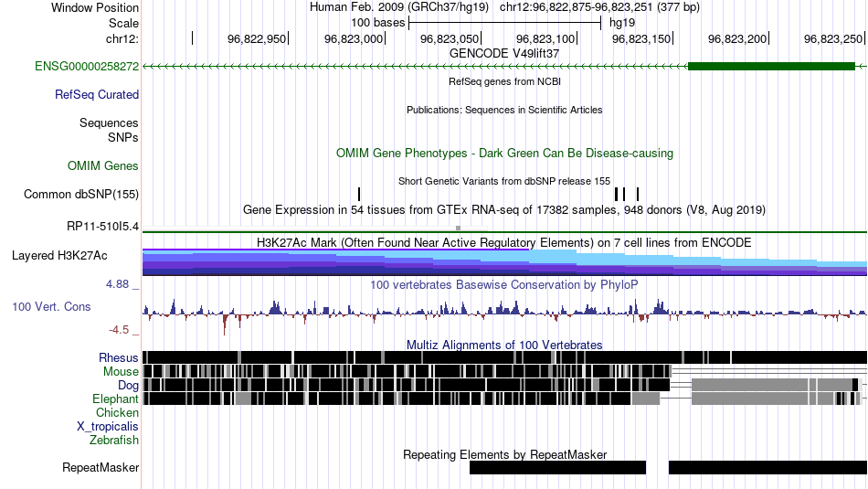Viewport: 868px width, 489px height.
Task: Click the Gene Expression in 54 tissues title
Action: click(x=504, y=210)
